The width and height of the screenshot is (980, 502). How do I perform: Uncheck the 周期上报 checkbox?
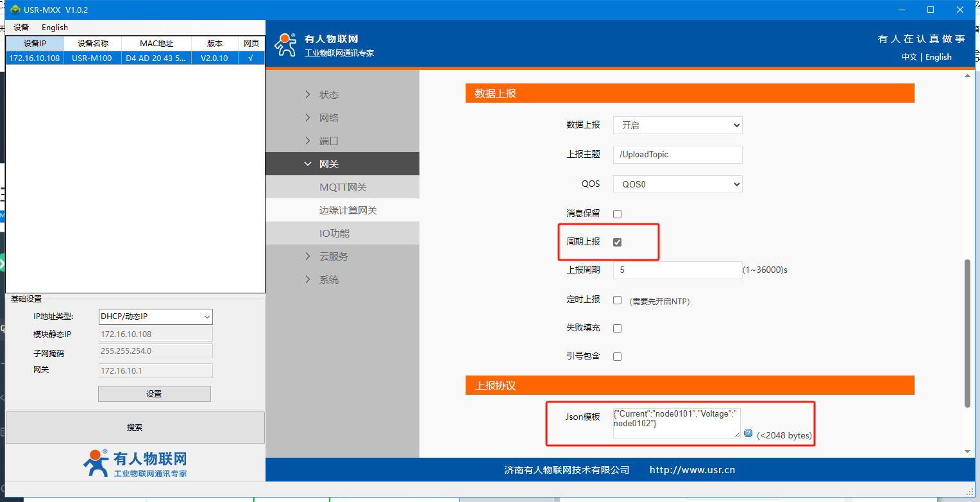617,242
